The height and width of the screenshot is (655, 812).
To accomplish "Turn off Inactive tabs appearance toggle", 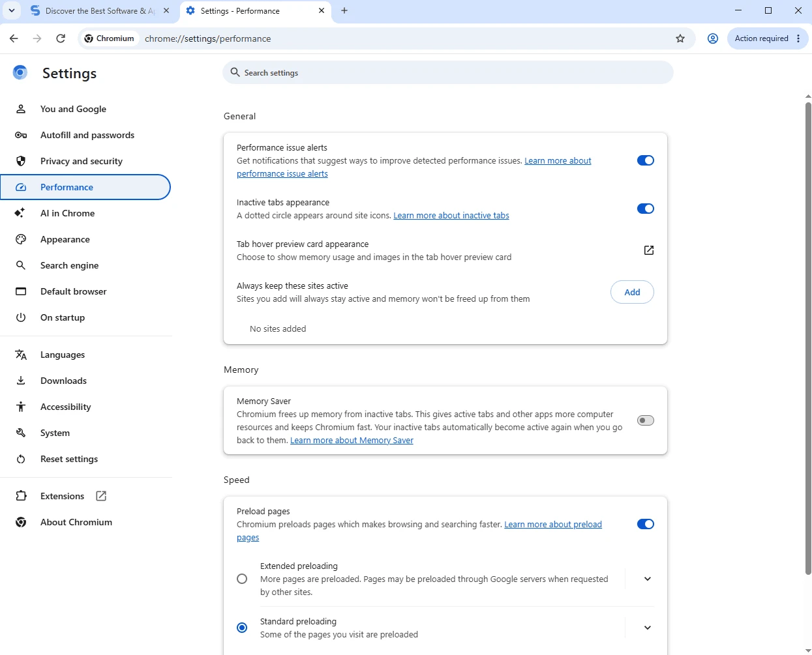I will tap(646, 209).
